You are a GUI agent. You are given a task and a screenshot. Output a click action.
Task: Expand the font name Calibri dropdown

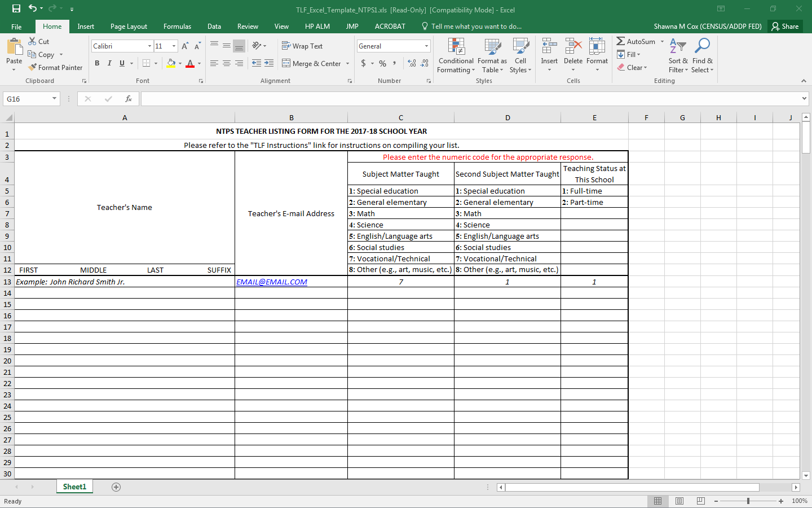tap(149, 46)
